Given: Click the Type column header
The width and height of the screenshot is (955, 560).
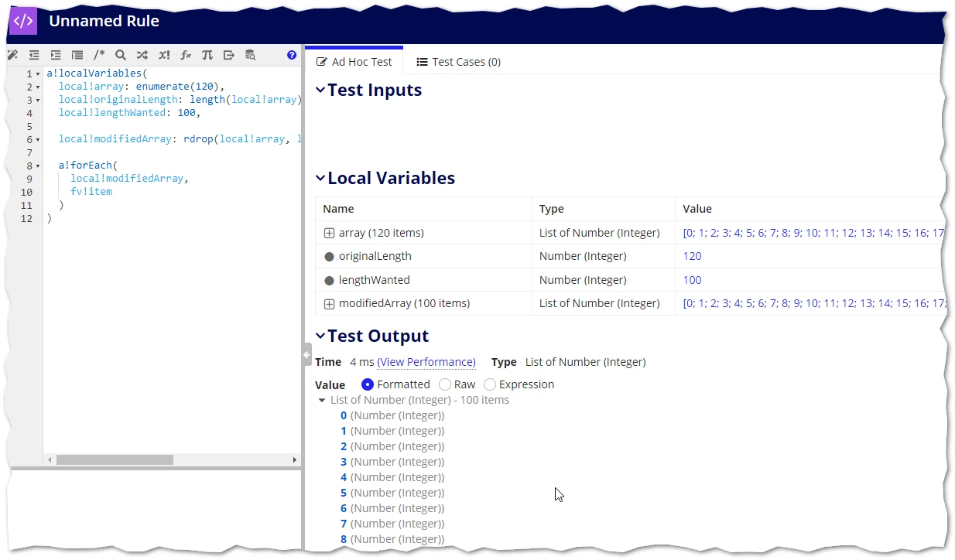Looking at the screenshot, I should (552, 209).
